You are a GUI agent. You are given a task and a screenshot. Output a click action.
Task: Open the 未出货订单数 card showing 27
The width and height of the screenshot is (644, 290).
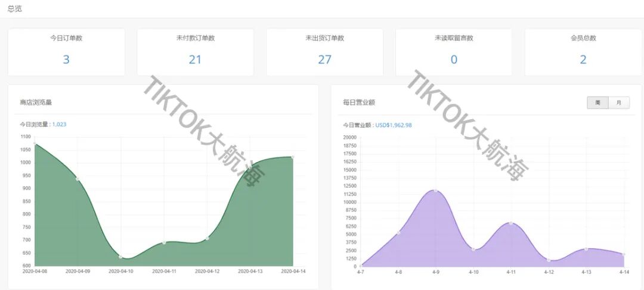coord(324,52)
